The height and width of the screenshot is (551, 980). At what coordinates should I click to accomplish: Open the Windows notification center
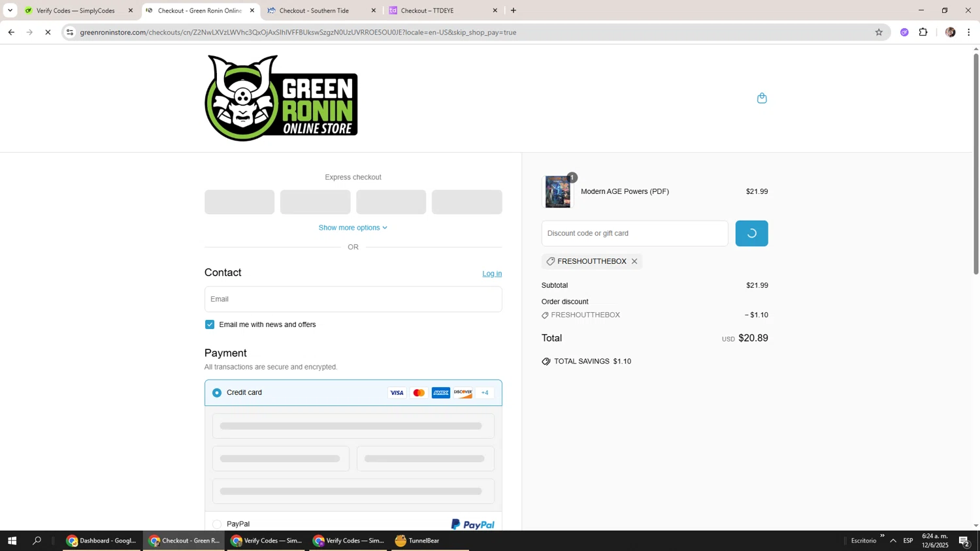[964, 541]
